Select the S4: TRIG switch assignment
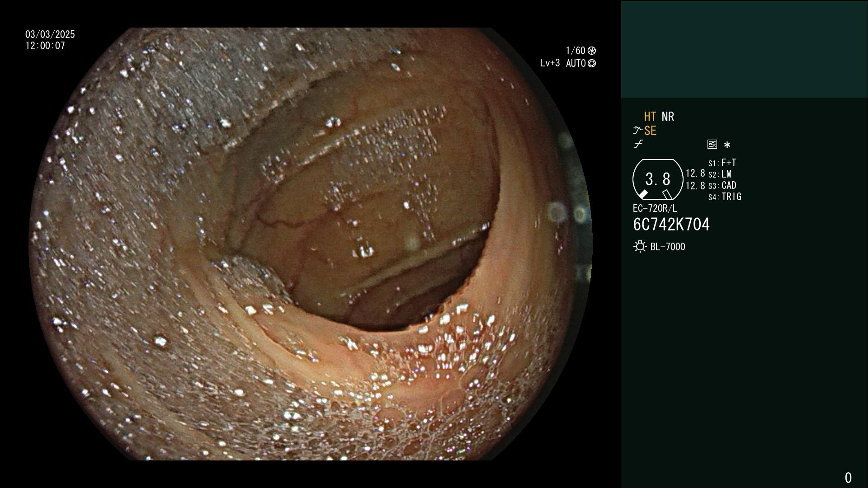Viewport: 868px width, 488px height. [725, 197]
